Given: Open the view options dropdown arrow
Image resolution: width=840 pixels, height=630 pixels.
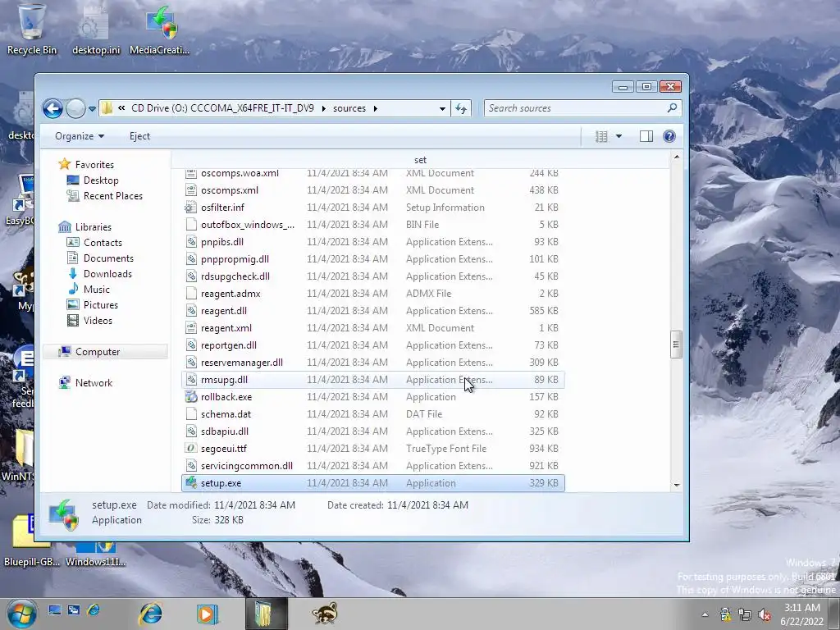Looking at the screenshot, I should 619,136.
